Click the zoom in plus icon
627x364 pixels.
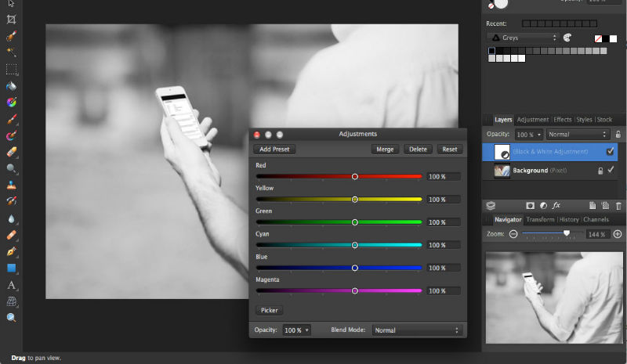coord(618,234)
